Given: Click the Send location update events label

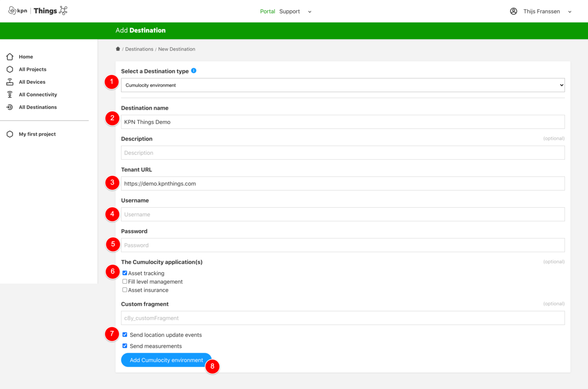Looking at the screenshot, I should coord(166,335).
